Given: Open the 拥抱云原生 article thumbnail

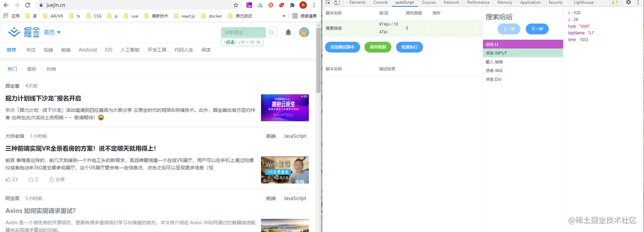Looking at the screenshot, I should pos(285,108).
